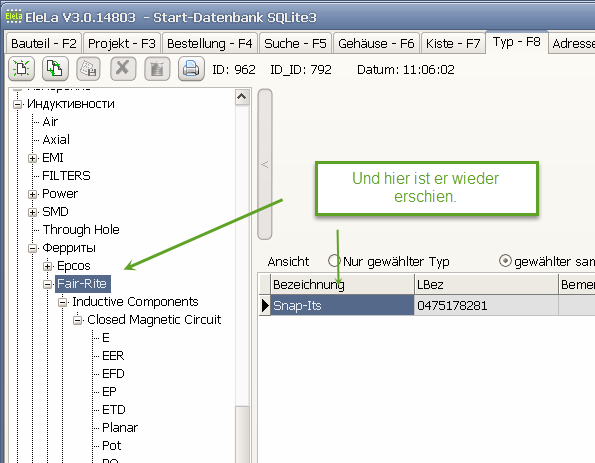Viewport: 595px width, 463px height.
Task: Collapse the Индуктивности tree node
Action: 17,104
